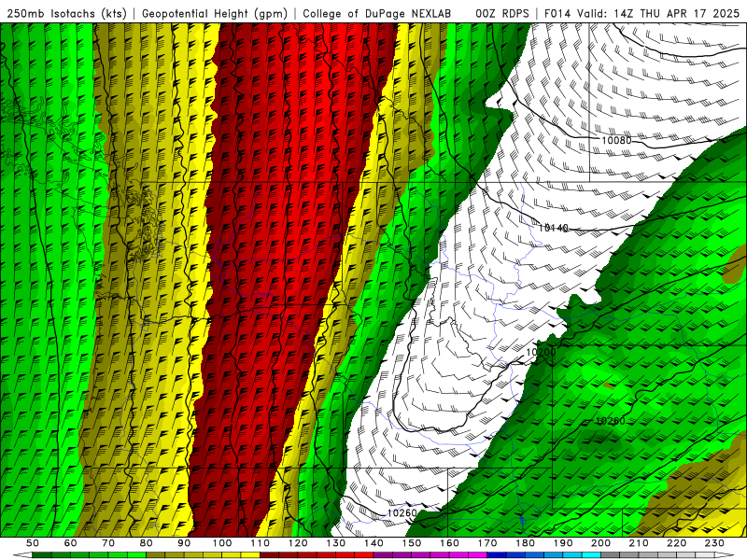
Task: Click the right arrow cap of the color bar
Action: coord(725,555)
